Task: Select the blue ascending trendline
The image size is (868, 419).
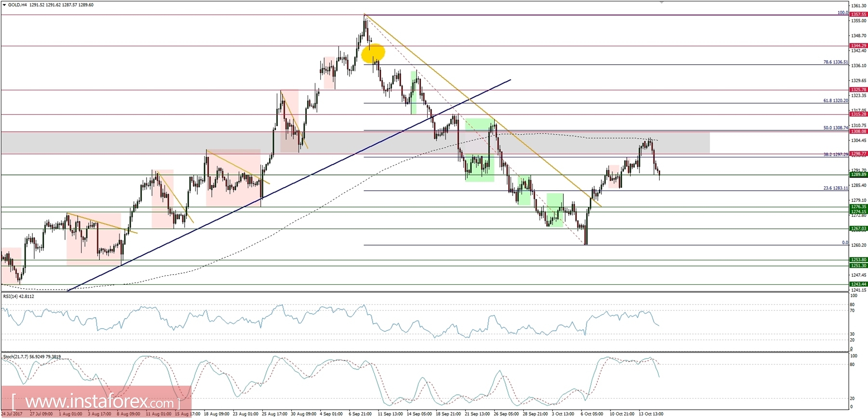Action: (x=289, y=185)
